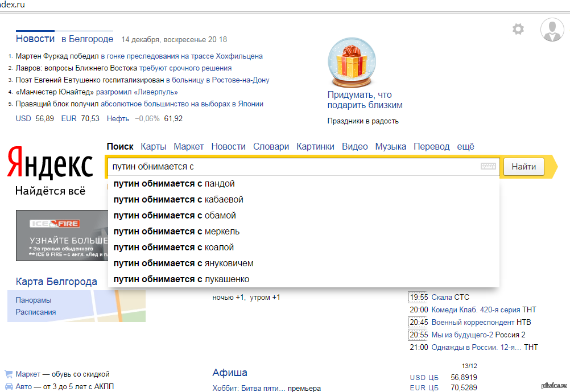Choose suggestion ending with меркель
Viewport: 570px width, 392px height.
(176, 232)
